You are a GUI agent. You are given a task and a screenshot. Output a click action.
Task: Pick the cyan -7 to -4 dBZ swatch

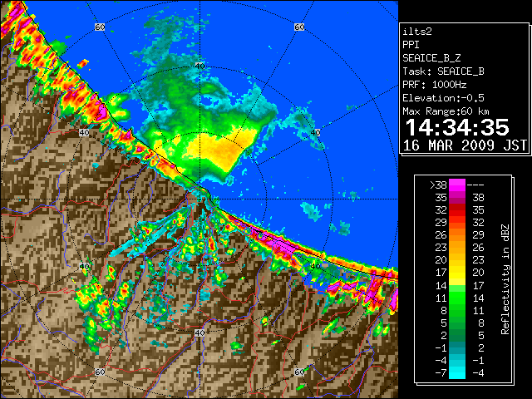[457, 372]
